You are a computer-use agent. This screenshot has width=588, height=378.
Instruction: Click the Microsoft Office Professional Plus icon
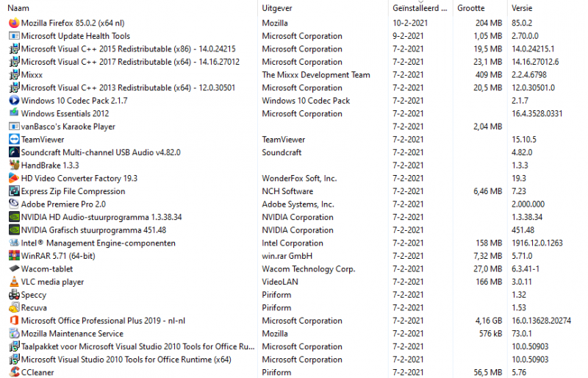coord(14,321)
